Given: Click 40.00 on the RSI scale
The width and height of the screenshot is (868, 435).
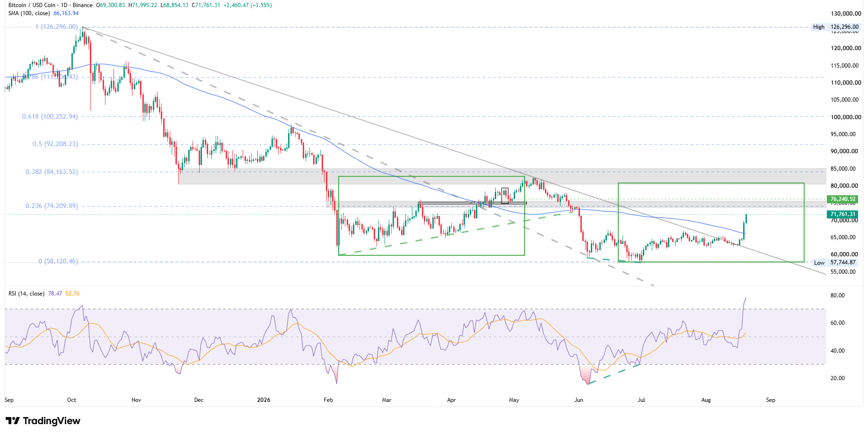Looking at the screenshot, I should coord(838,351).
